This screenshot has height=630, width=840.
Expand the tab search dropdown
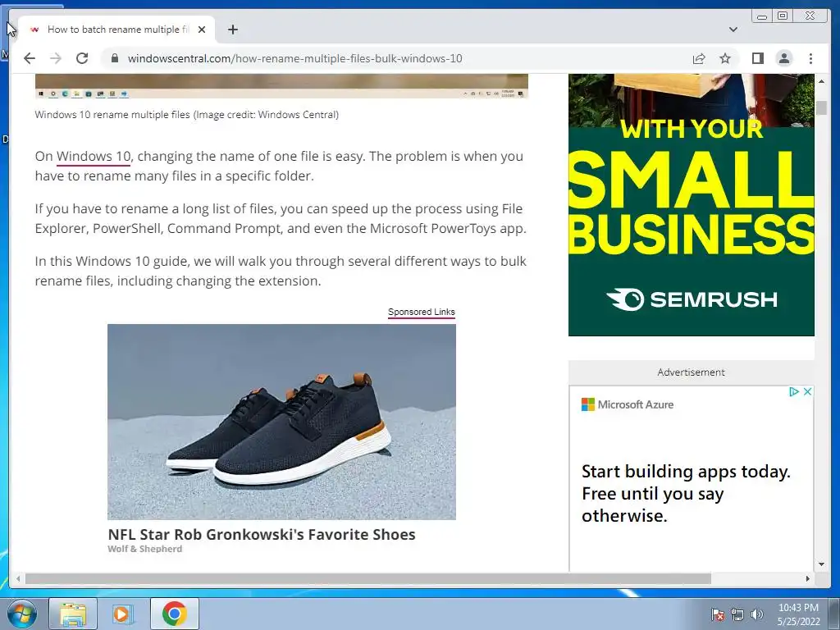coord(733,30)
